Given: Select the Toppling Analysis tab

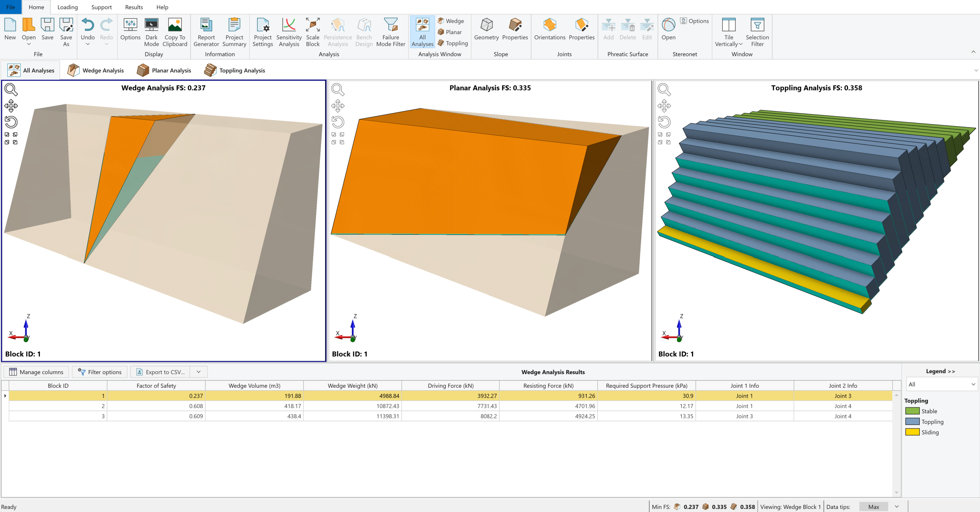Looking at the screenshot, I should 235,70.
